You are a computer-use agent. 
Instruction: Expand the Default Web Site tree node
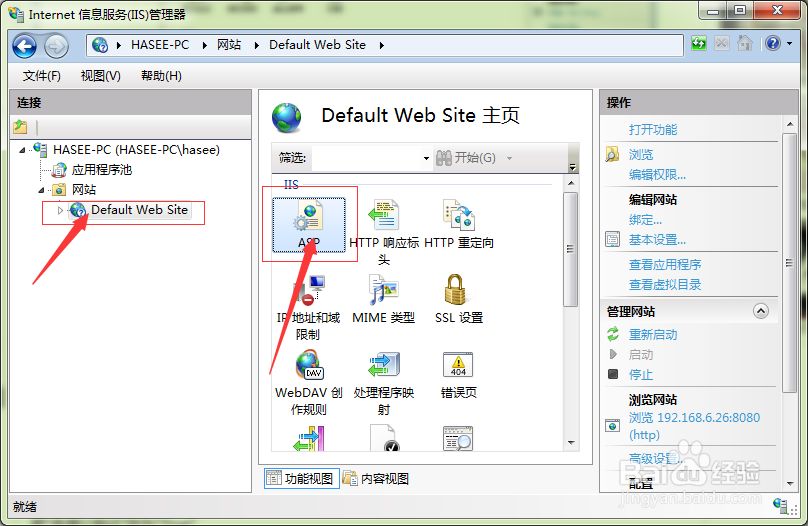click(x=60, y=210)
